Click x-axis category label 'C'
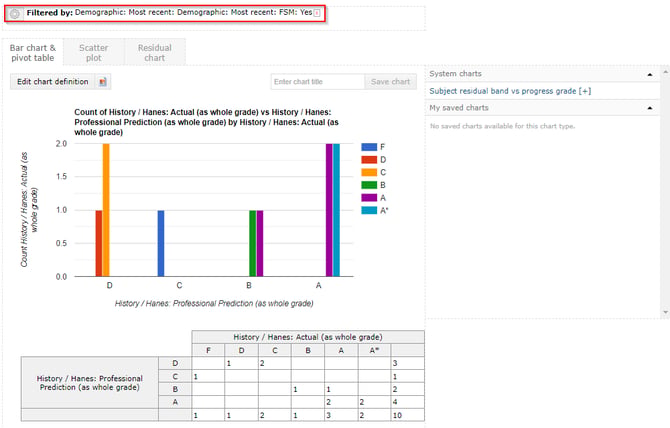Screen dimensions: 670x428 (x=179, y=285)
